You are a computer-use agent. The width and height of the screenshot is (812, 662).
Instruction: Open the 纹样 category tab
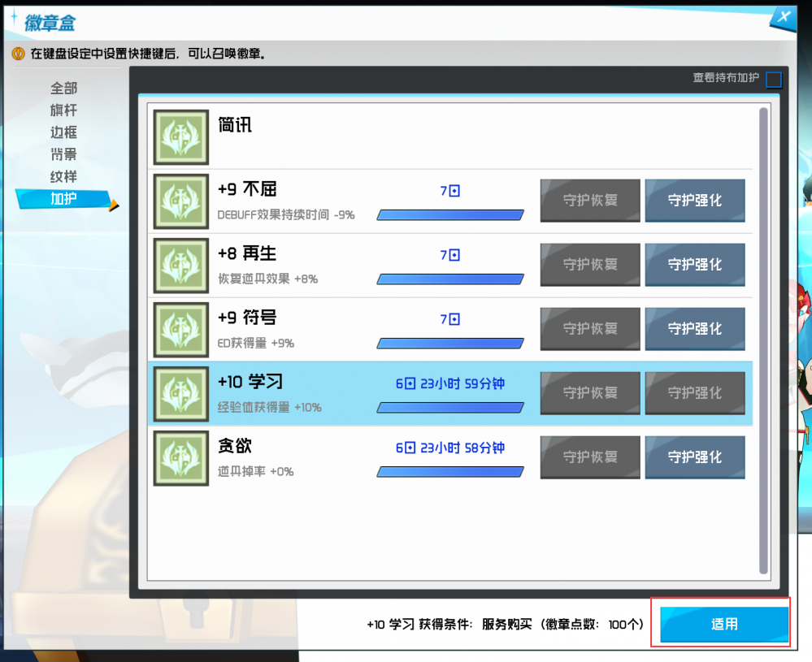tap(63, 176)
